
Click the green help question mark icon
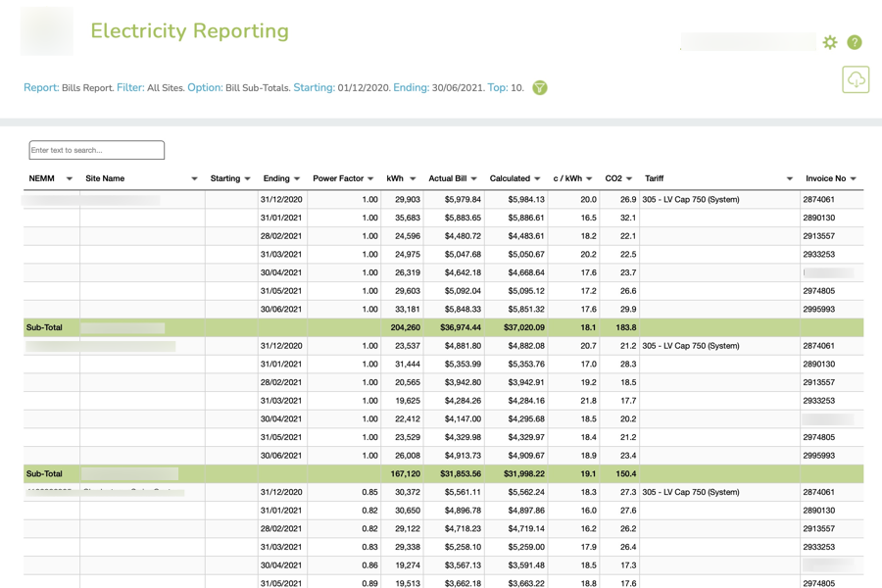pyautogui.click(x=855, y=42)
